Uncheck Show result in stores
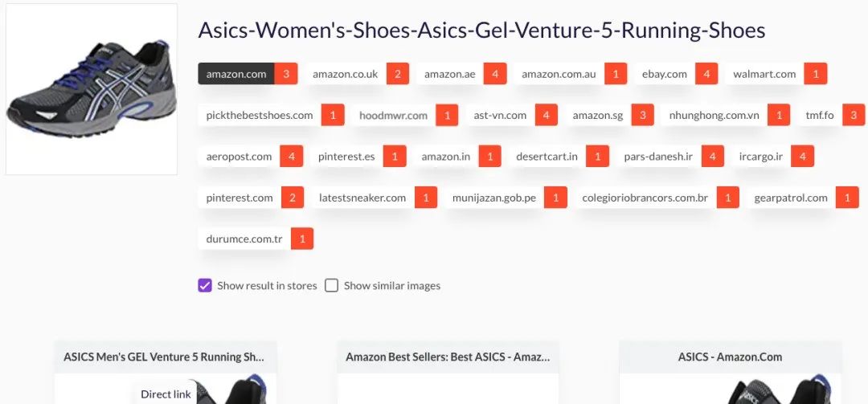The height and width of the screenshot is (404, 868). click(x=205, y=285)
